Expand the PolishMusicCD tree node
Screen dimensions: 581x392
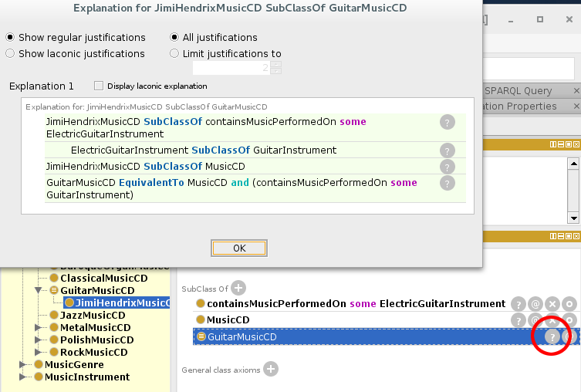coord(38,340)
